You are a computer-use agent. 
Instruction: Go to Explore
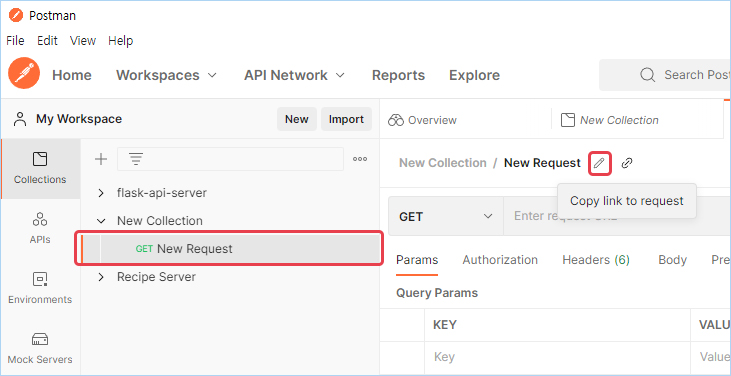(x=474, y=75)
